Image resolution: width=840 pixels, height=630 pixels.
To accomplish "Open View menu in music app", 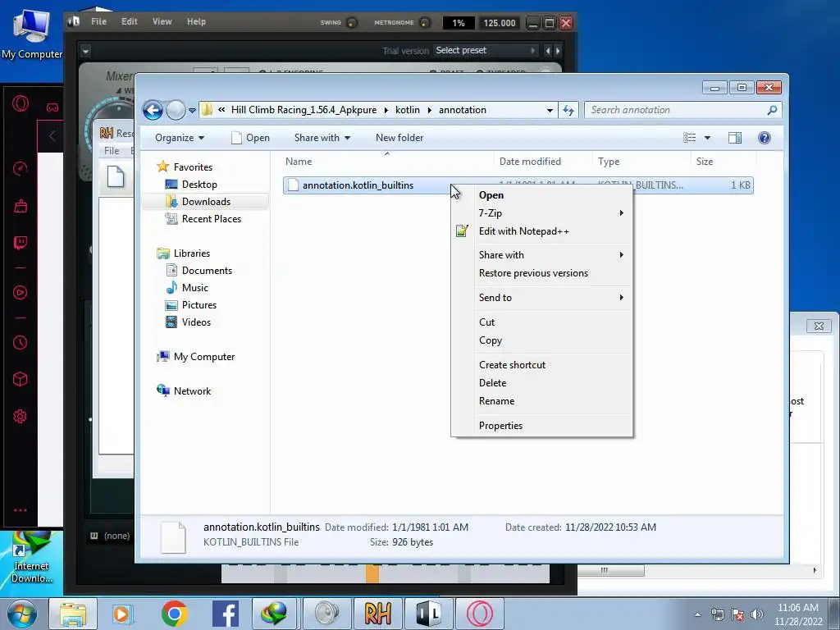I will point(162,21).
